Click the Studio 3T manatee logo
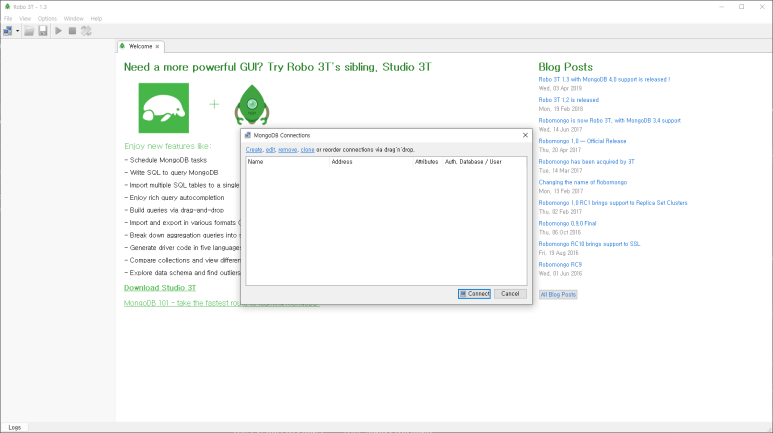 pos(164,108)
